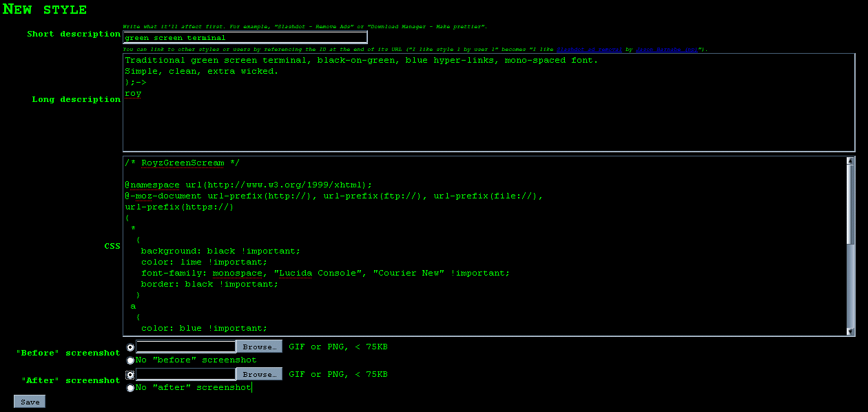The height and width of the screenshot is (412, 868).
Task: Click the "background: black !important;" line
Action: click(221, 251)
